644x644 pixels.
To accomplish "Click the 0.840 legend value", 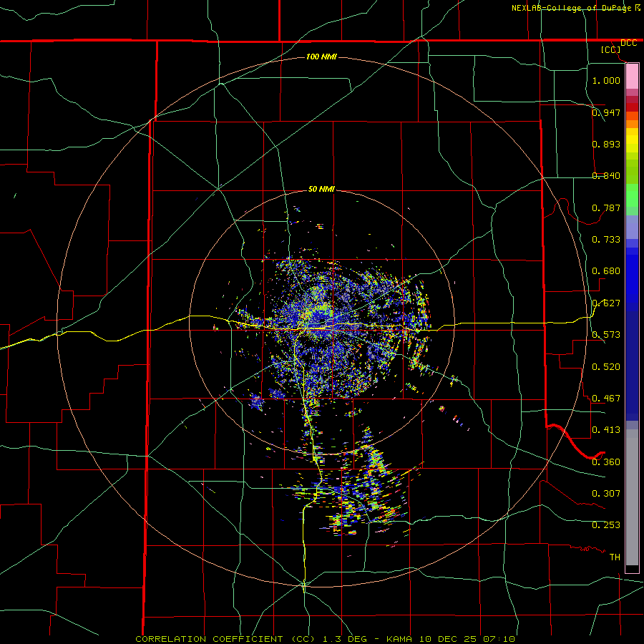I will (606, 175).
